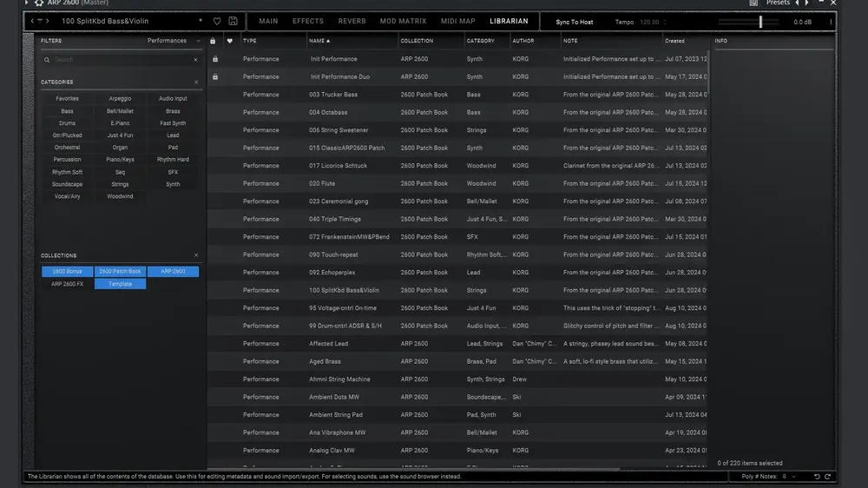Redo the last edit in status bar

click(x=827, y=477)
